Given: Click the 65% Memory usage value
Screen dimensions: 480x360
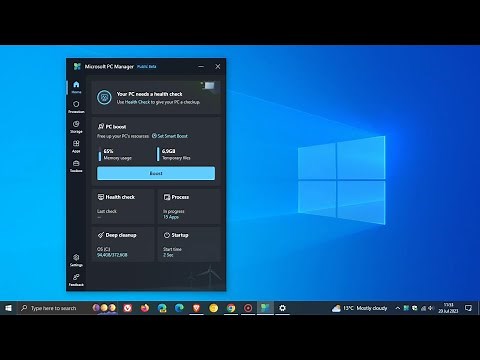Looking at the screenshot, I should pos(108,151).
